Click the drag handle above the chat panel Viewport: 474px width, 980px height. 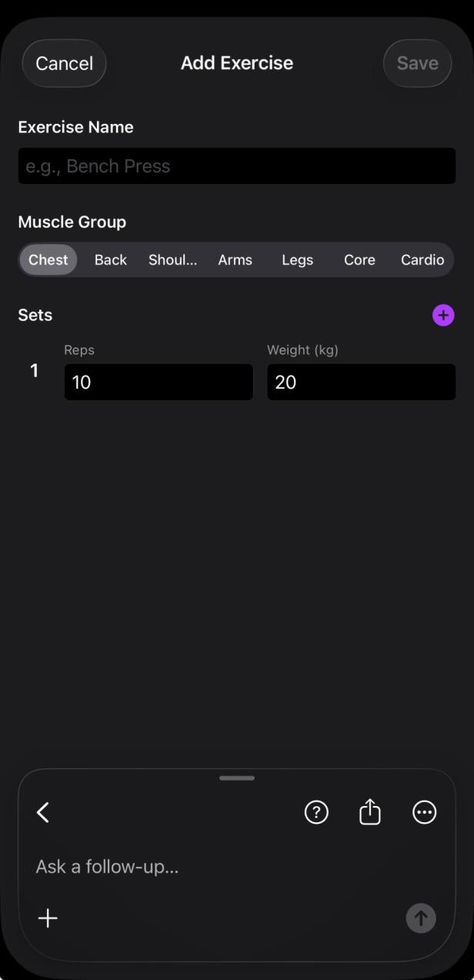tap(236, 778)
